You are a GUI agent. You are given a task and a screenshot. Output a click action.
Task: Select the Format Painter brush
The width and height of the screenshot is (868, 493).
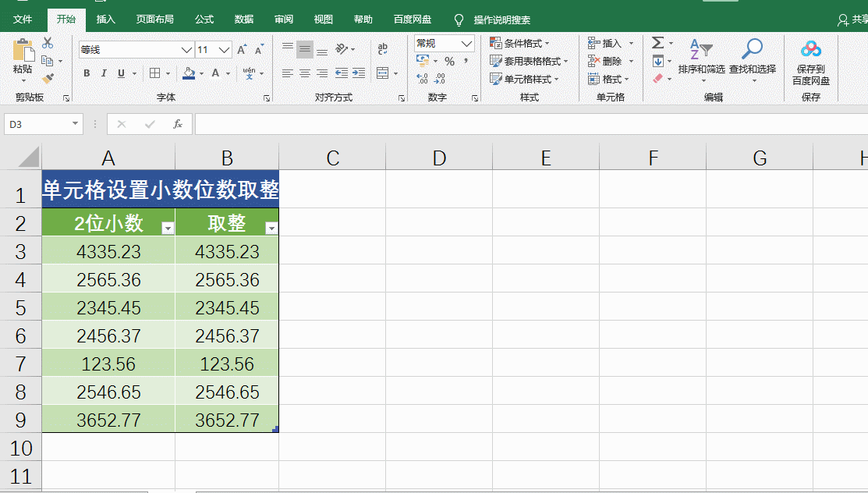(48, 78)
